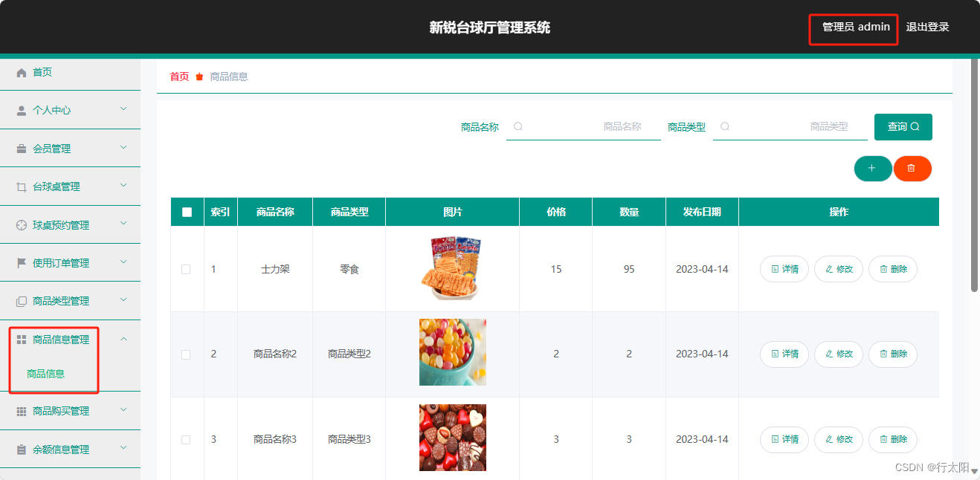Click the flag icon beside 使用订单管理

pos(22,263)
